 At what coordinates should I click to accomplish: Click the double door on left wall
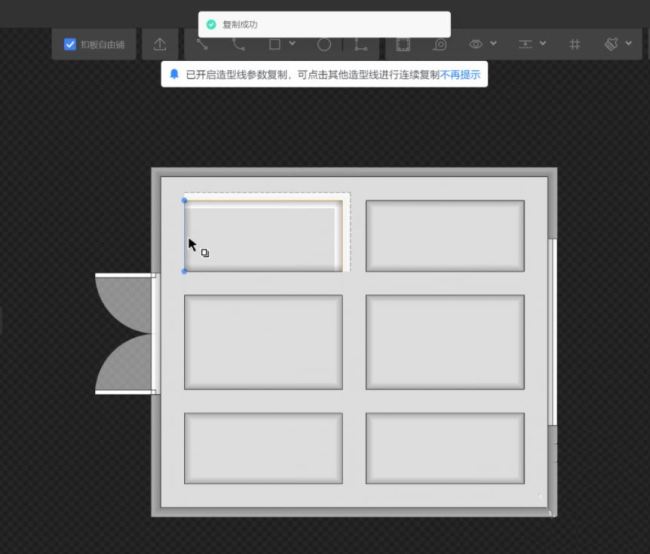click(125, 333)
